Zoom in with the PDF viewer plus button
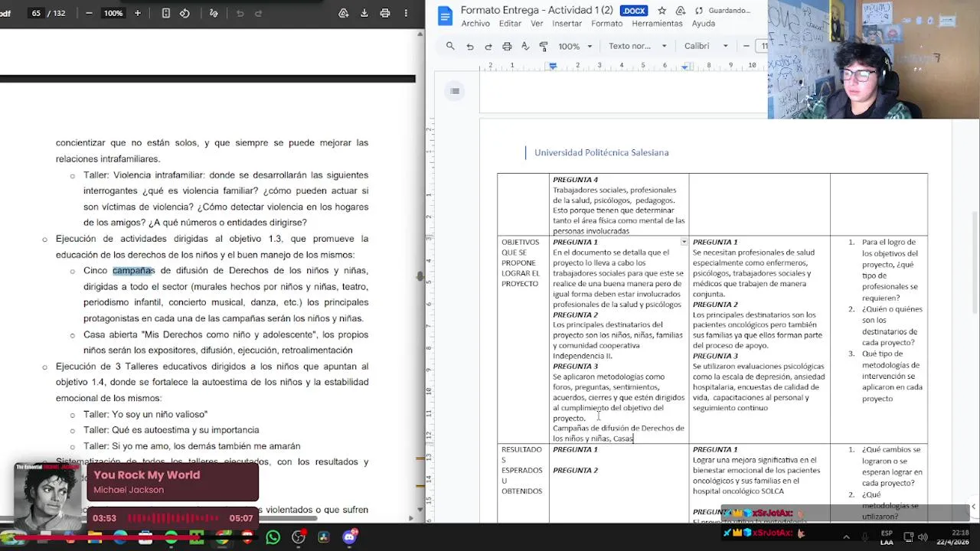Viewport: 980px width, 551px height. tap(138, 13)
